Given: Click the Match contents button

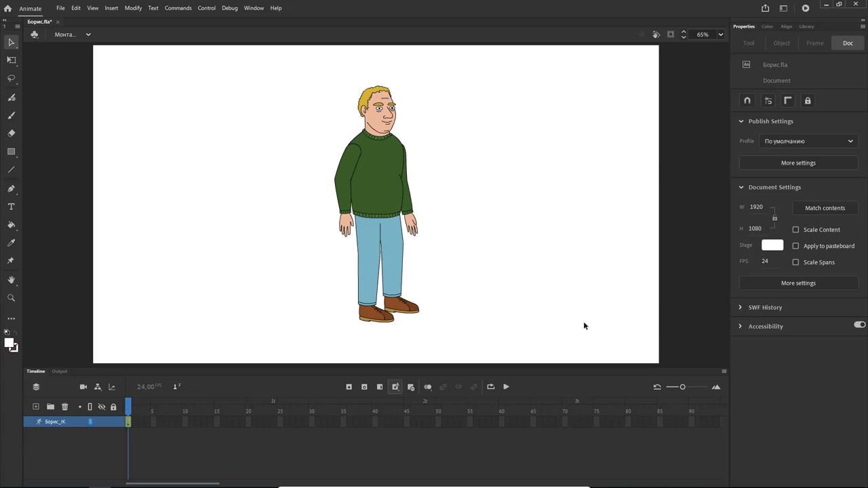Looking at the screenshot, I should click(x=825, y=208).
